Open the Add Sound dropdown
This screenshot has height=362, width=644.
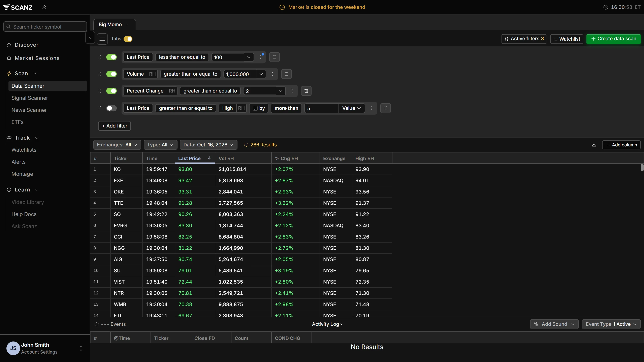pyautogui.click(x=554, y=324)
